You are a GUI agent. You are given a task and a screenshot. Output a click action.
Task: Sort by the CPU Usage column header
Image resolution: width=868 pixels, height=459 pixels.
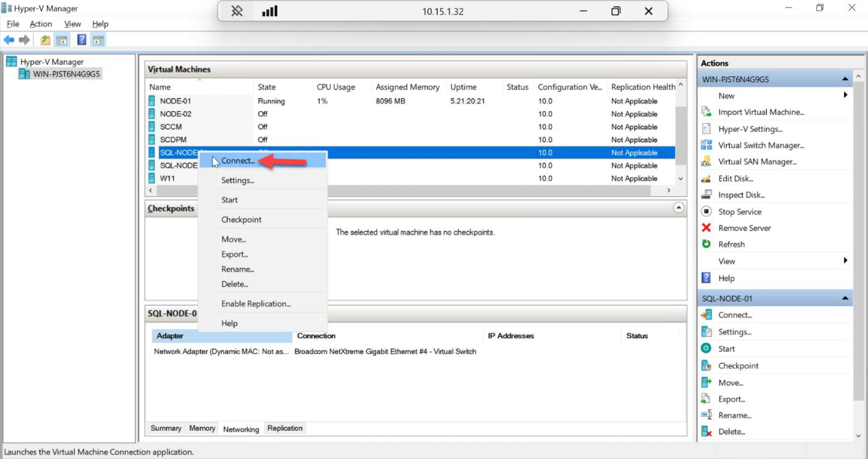342,87
